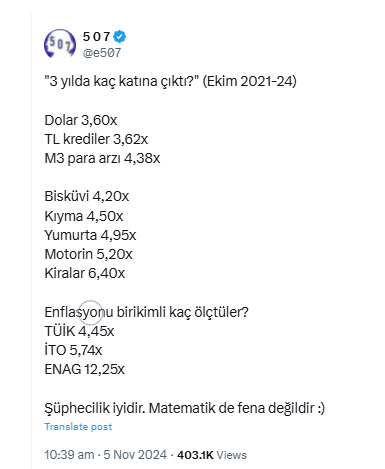This screenshot has width=385, height=469.
Task: Open the 10:39 am timestamp
Action: click(x=69, y=455)
